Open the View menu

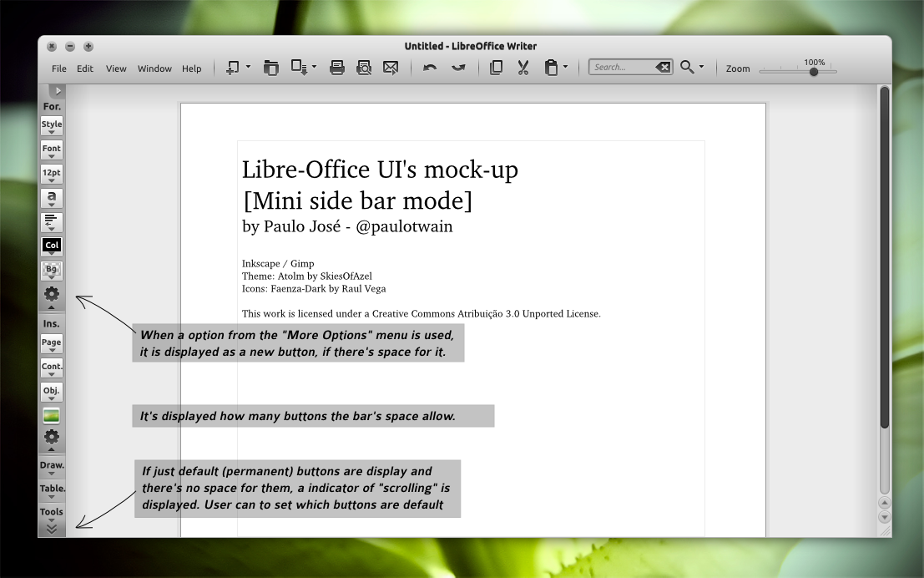[116, 68]
